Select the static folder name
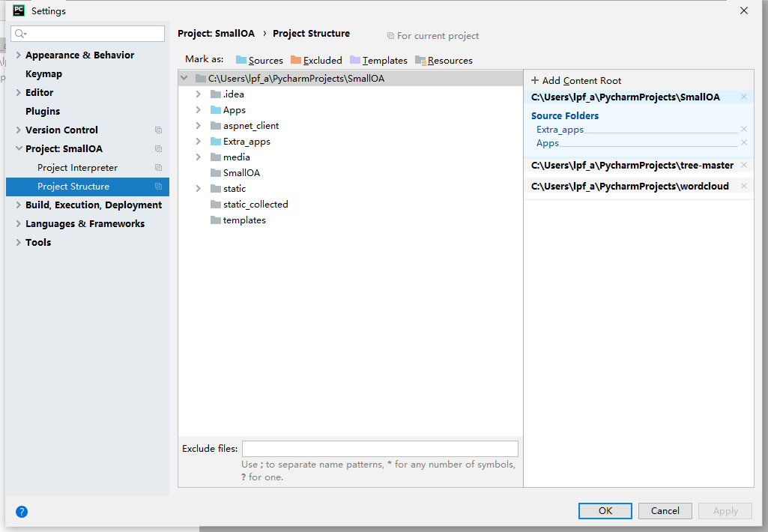The height and width of the screenshot is (532, 768). click(234, 189)
